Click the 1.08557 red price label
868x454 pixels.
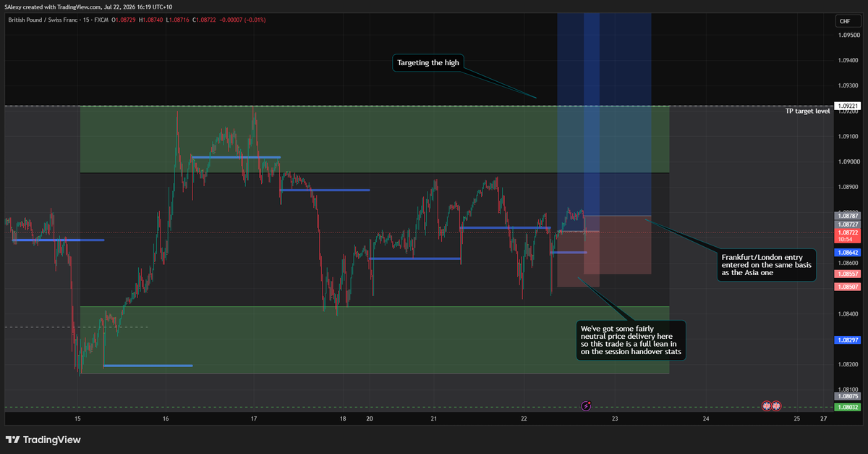pos(848,274)
